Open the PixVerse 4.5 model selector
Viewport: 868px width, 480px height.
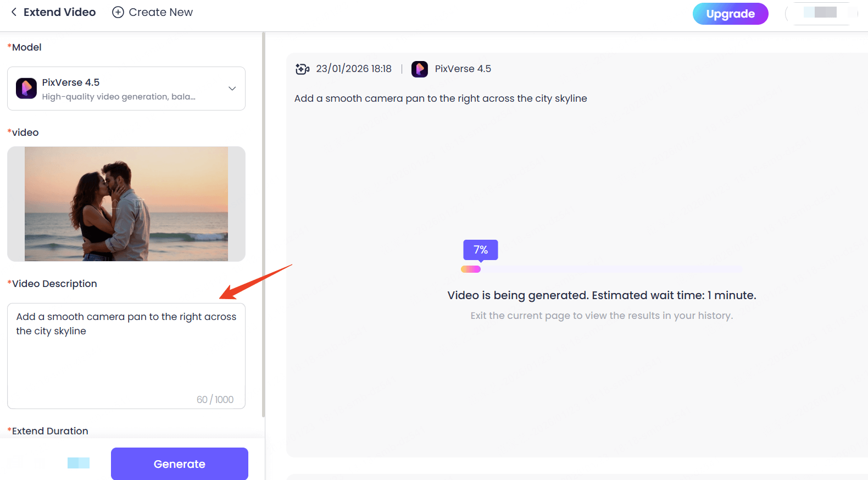coord(126,89)
